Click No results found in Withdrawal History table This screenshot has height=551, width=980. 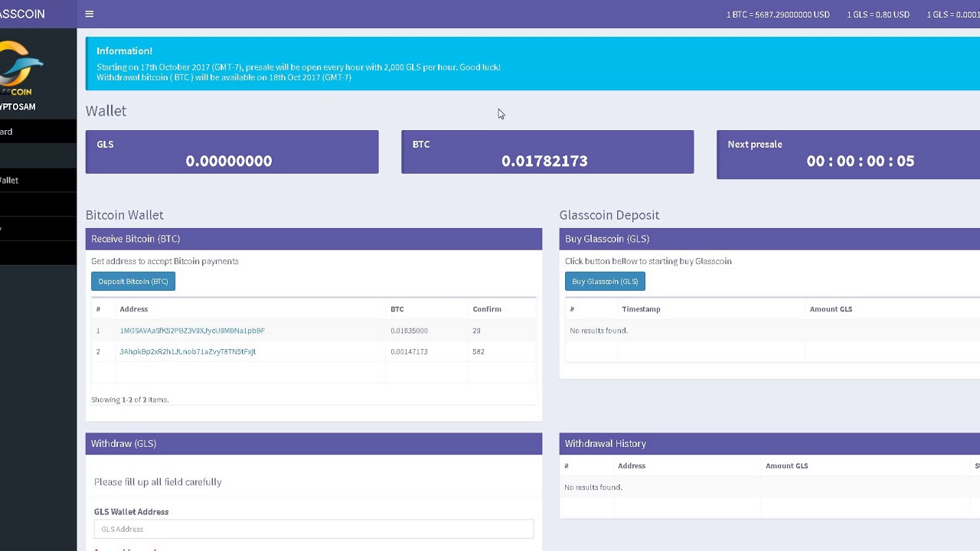[593, 487]
